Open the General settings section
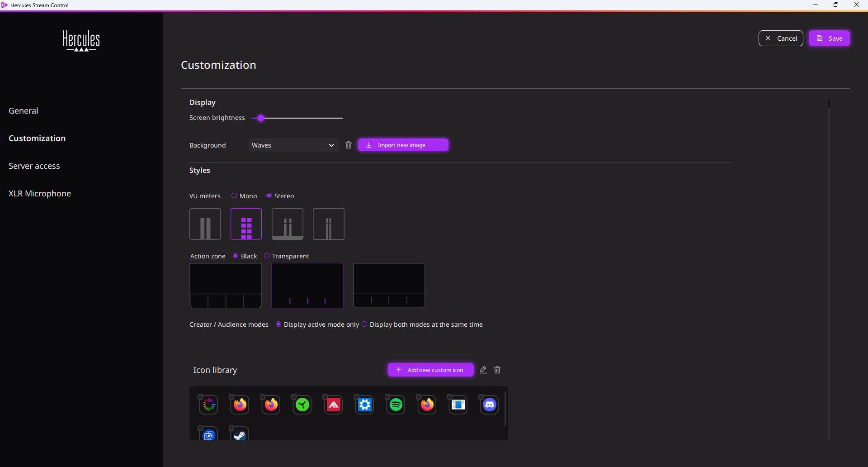The height and width of the screenshot is (467, 868). 24,111
